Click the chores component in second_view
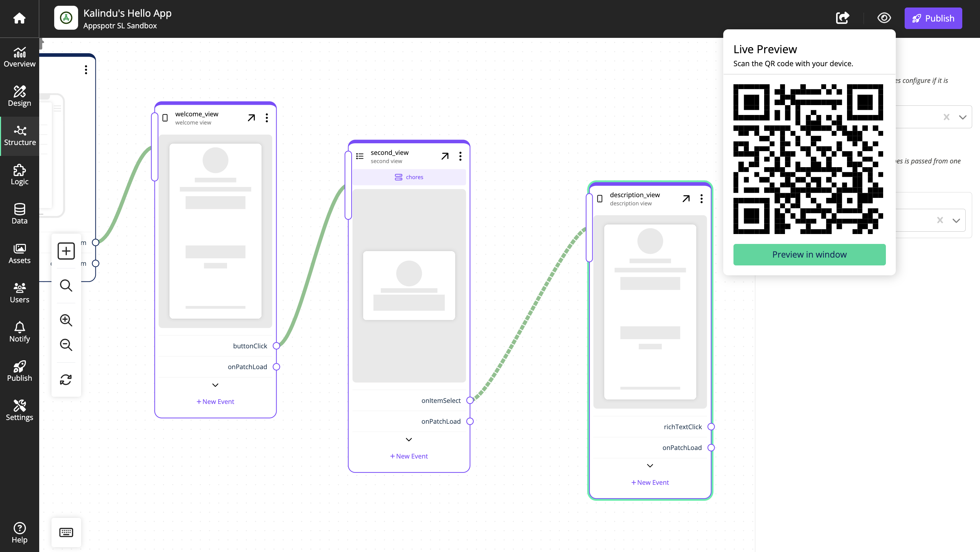This screenshot has width=980, height=552. [409, 176]
